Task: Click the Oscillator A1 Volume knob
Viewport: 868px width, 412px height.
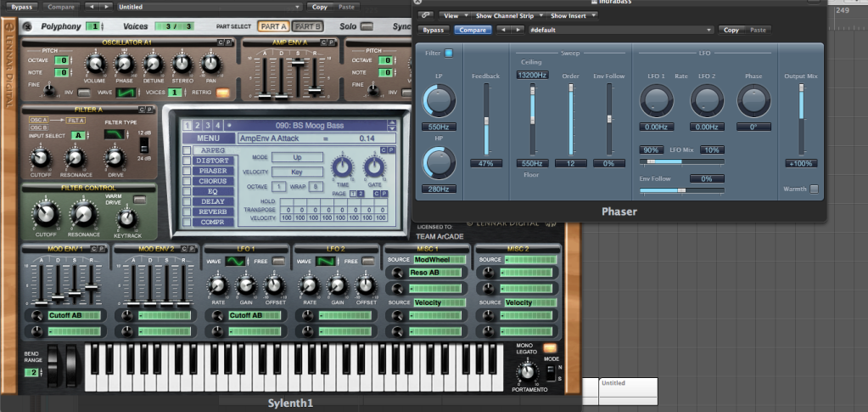Action: 95,65
